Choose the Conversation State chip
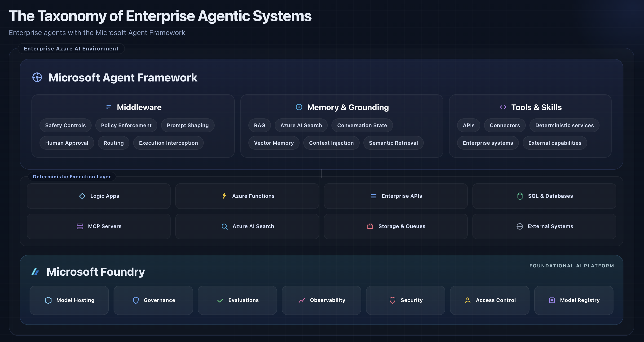 [x=362, y=125]
